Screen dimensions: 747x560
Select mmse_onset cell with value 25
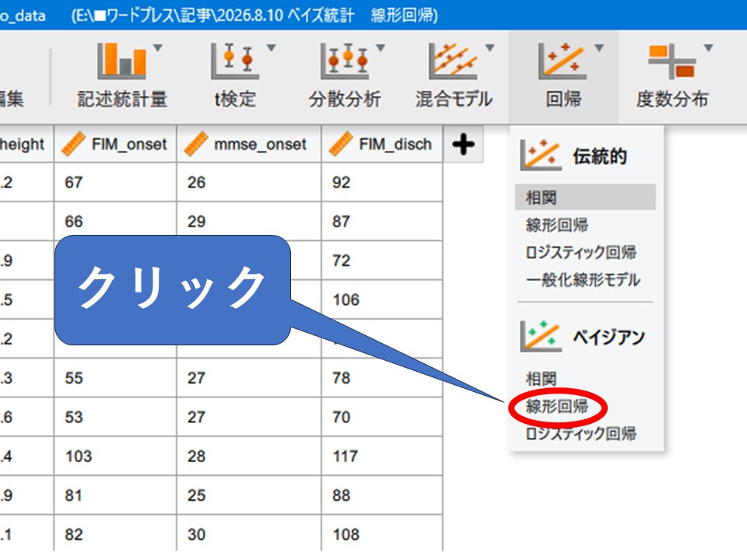click(x=249, y=495)
